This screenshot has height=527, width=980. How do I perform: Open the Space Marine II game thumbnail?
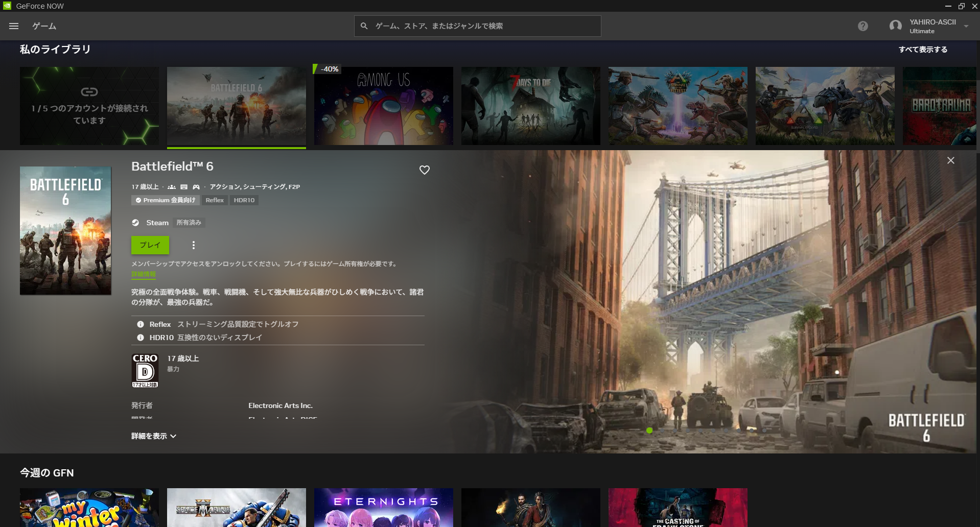coord(237,508)
